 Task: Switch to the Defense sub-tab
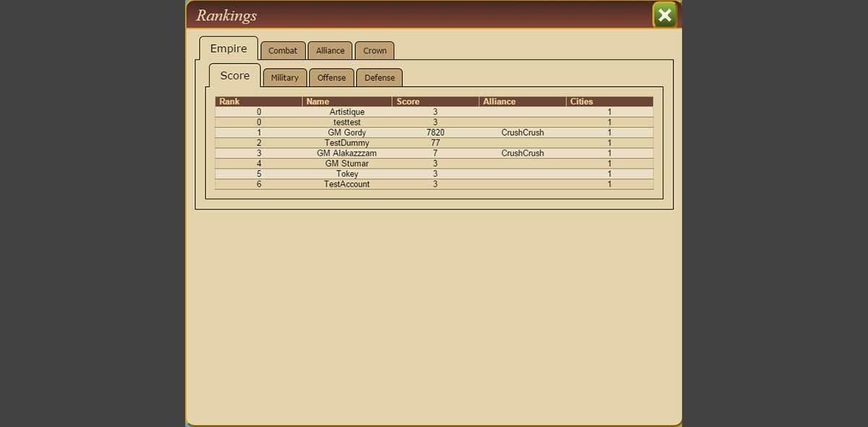[x=380, y=78]
